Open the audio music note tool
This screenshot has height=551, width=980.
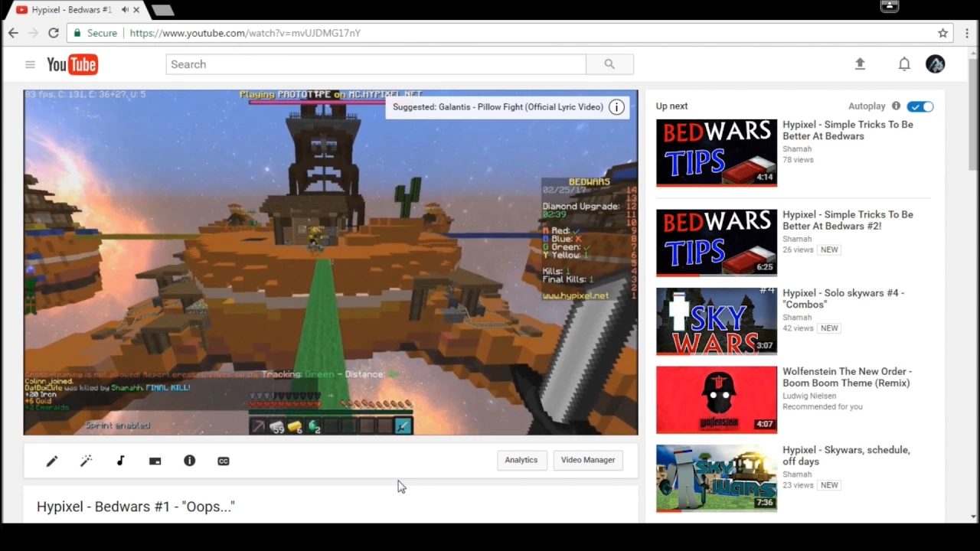120,461
